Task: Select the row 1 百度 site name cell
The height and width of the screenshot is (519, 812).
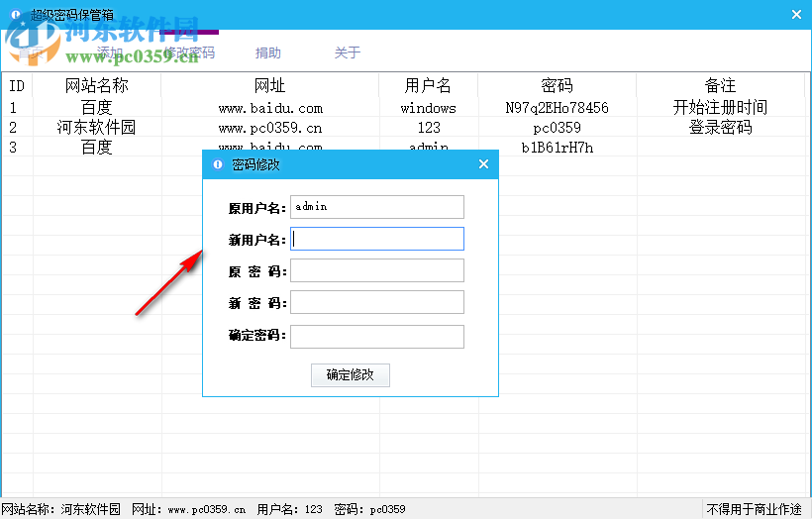Action: click(x=97, y=107)
